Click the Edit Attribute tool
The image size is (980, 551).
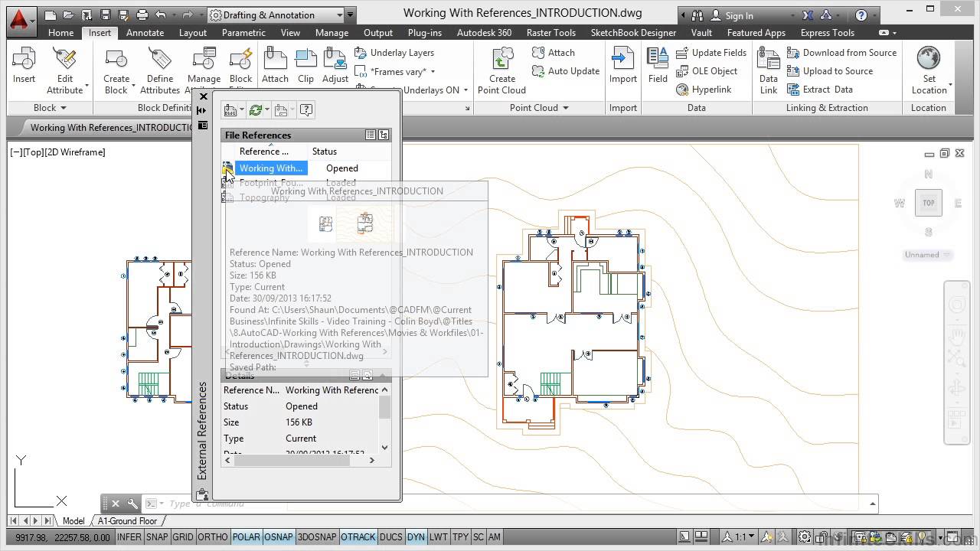click(x=65, y=70)
